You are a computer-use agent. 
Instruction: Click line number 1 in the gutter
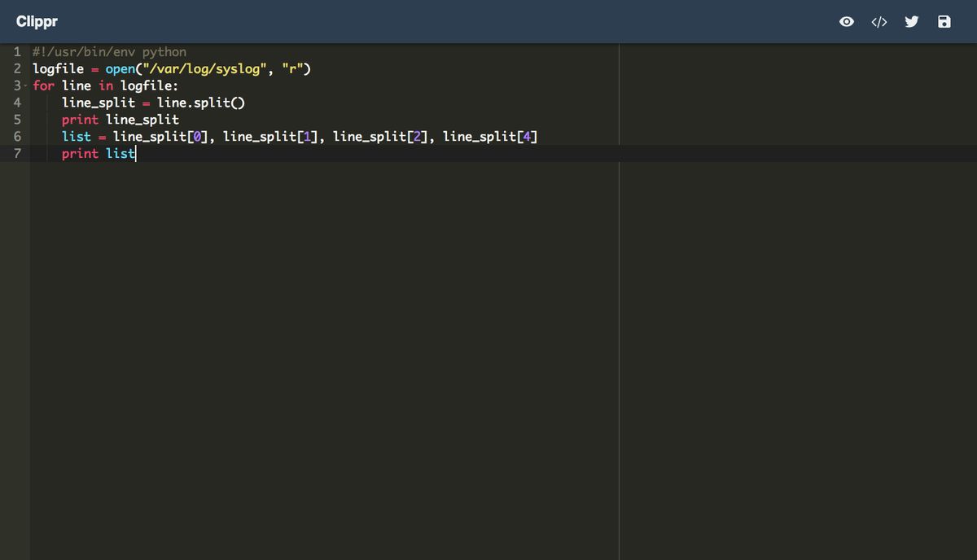(x=17, y=51)
